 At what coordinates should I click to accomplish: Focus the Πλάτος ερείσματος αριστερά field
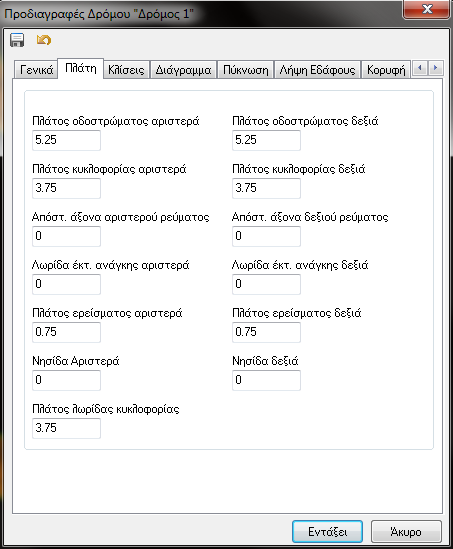67,332
